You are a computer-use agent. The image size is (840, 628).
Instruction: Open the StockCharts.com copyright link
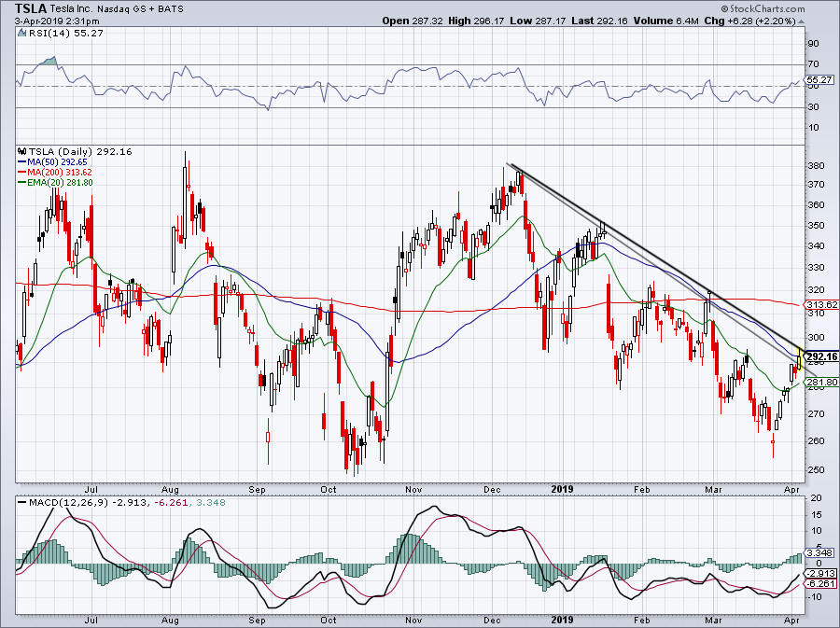coord(763,8)
